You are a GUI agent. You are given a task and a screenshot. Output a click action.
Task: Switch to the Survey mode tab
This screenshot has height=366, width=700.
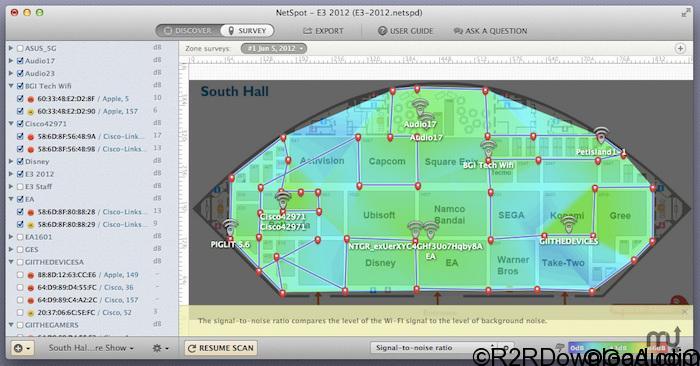click(247, 31)
